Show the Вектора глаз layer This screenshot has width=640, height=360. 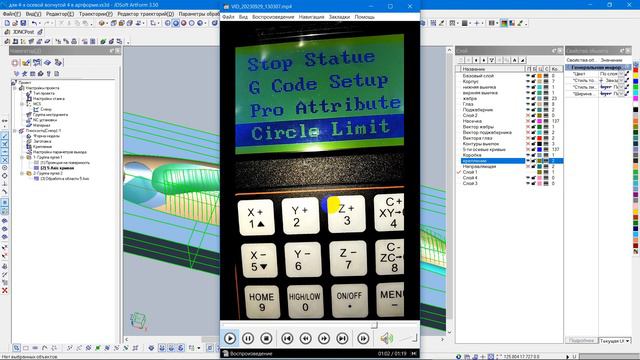[x=528, y=138]
